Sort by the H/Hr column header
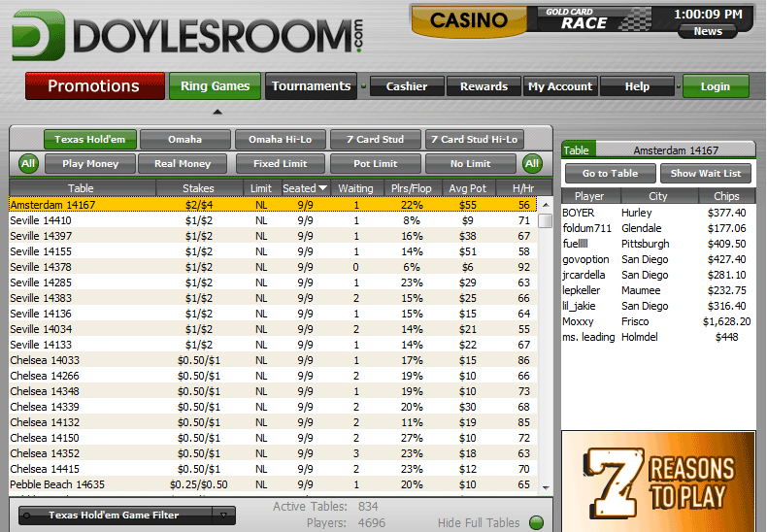767x532 pixels. tap(523, 188)
